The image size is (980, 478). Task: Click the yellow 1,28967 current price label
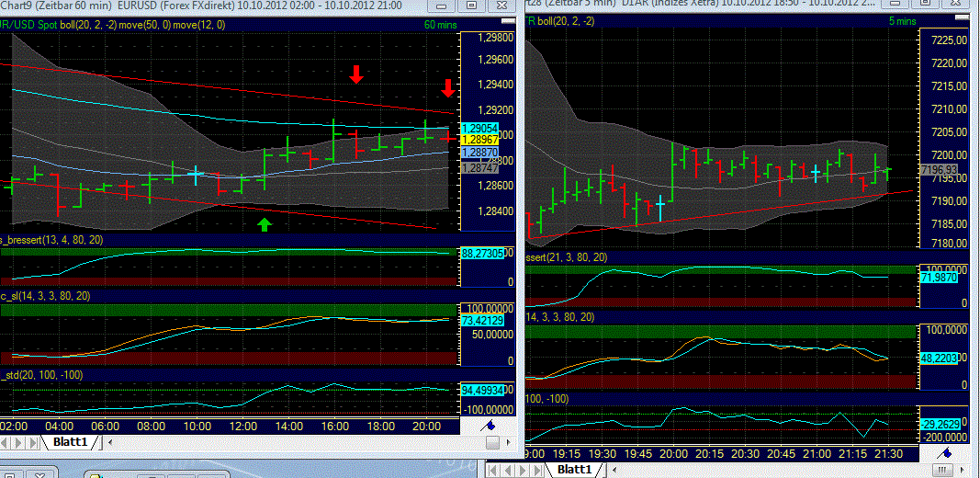[x=479, y=138]
